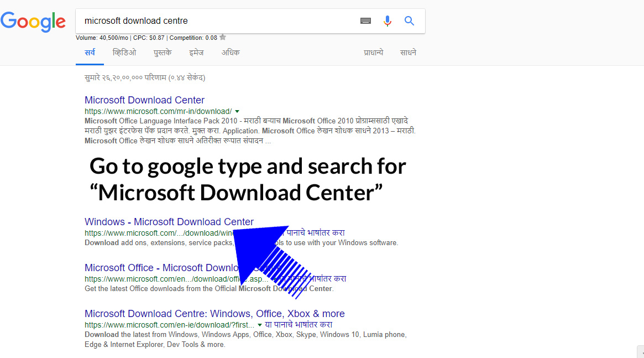Open प्राधान्ये settings menu

pos(373,53)
